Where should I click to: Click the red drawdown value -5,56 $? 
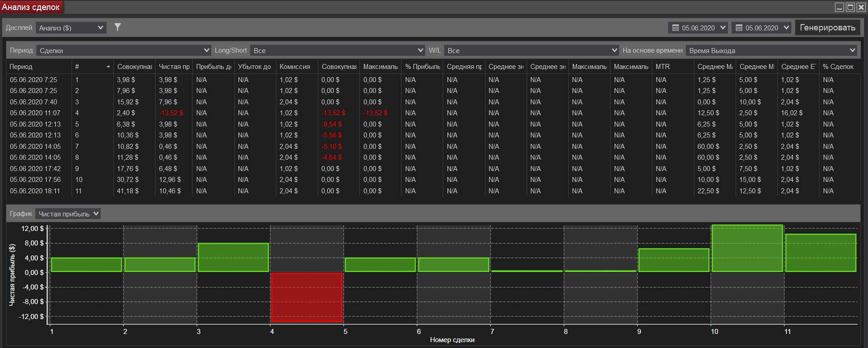point(332,135)
